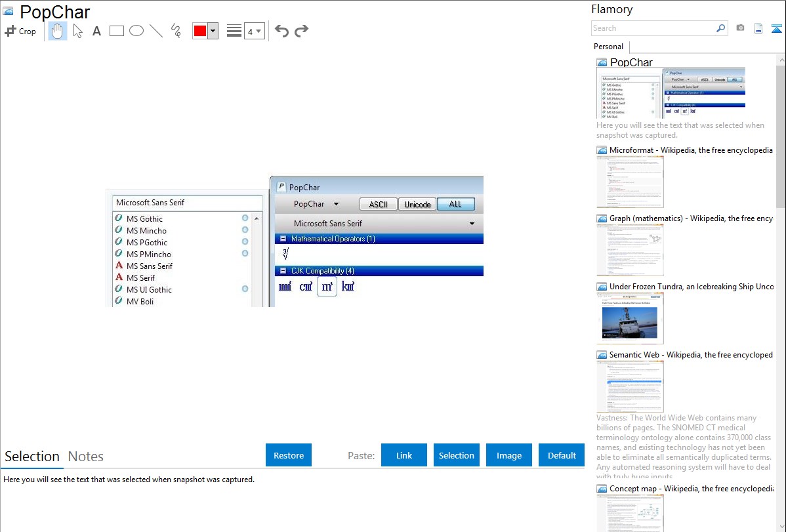
Task: Click the Image paste button
Action: (x=508, y=455)
